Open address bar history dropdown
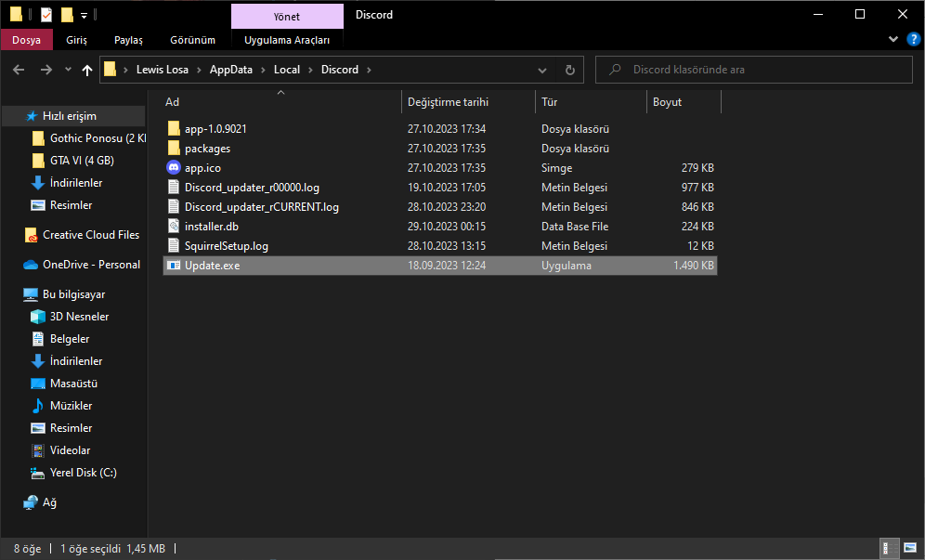This screenshot has height=560, width=925. [542, 71]
